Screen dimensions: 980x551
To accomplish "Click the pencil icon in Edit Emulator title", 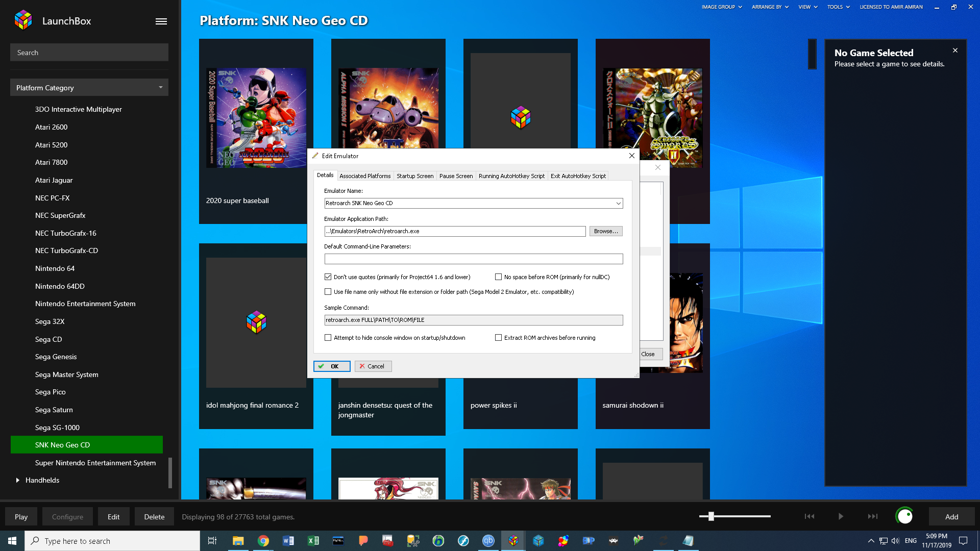I will pos(315,156).
